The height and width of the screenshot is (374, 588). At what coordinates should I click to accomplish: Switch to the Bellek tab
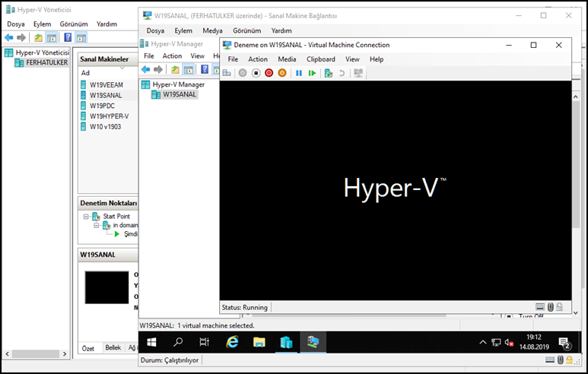[113, 347]
